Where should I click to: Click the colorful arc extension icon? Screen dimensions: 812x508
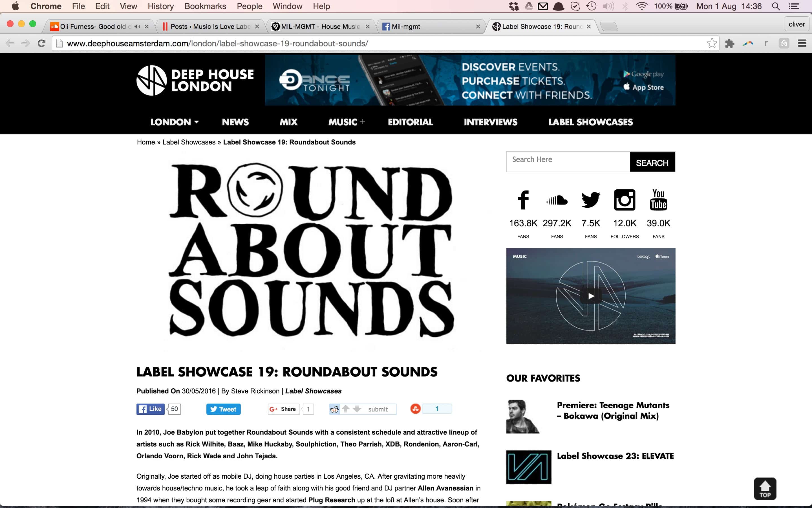click(748, 43)
